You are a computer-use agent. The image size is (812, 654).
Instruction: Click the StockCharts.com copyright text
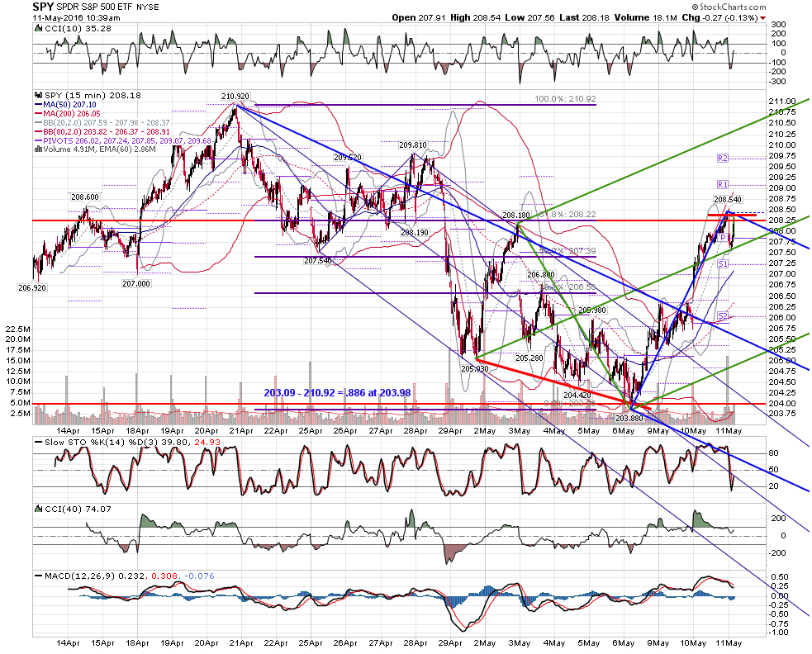point(729,7)
